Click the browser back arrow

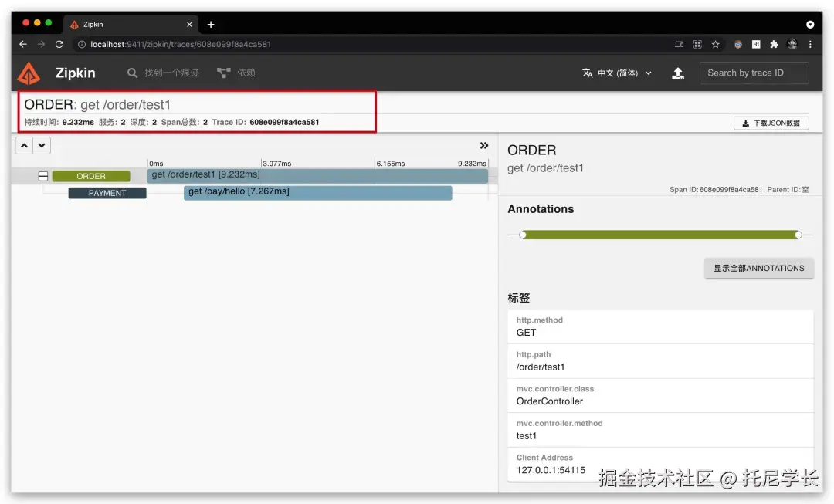point(23,44)
